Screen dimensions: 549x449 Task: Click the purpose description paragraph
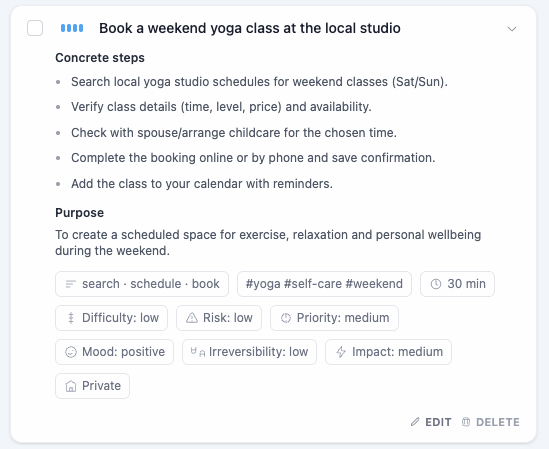point(268,243)
